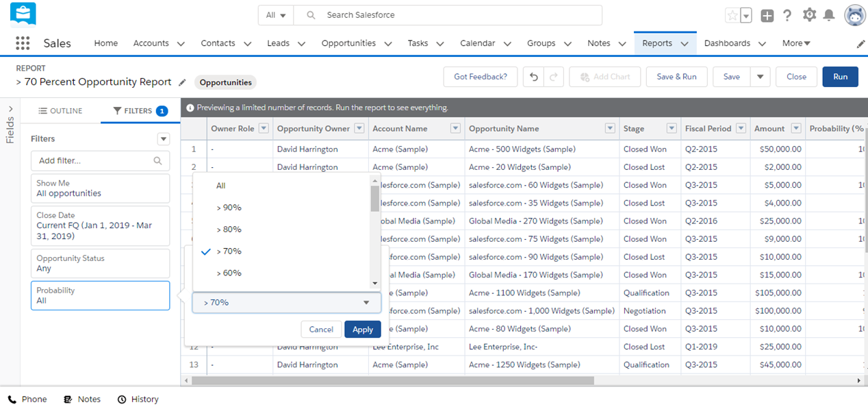Open the Help question mark icon

[787, 15]
